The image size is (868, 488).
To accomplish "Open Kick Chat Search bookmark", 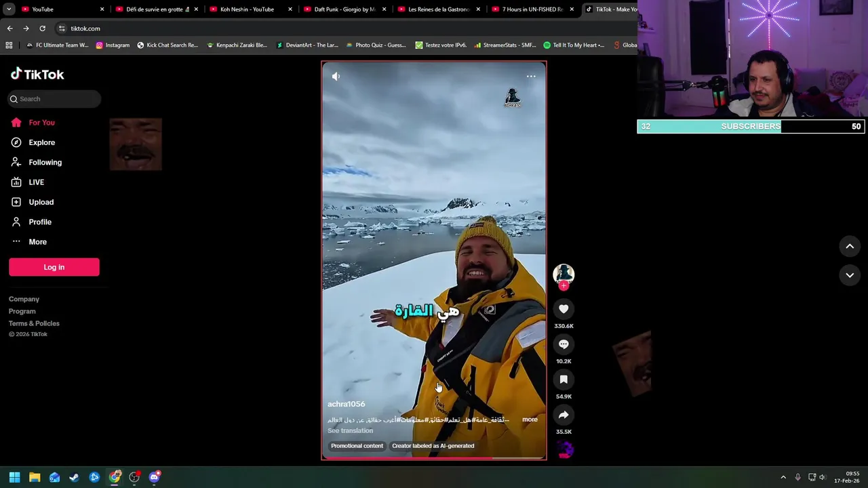I will coord(167,45).
